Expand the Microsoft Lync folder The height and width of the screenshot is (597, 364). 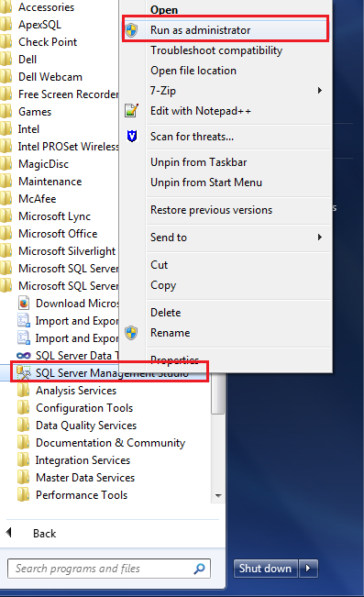click(54, 216)
